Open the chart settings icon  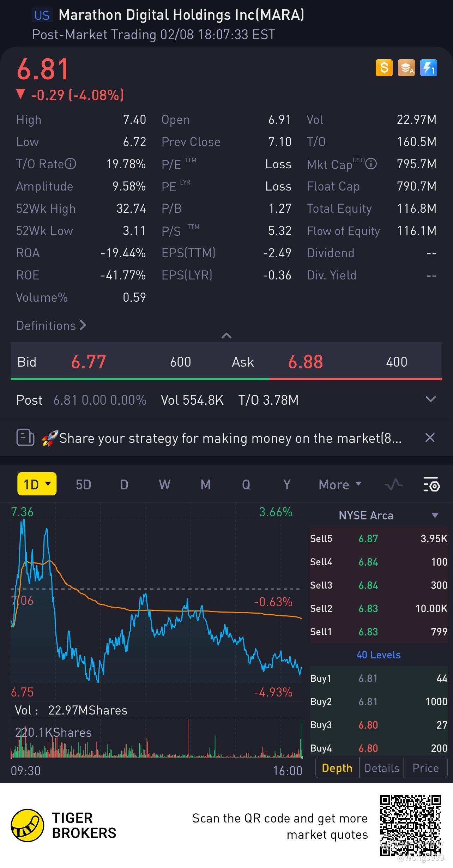pos(431,484)
